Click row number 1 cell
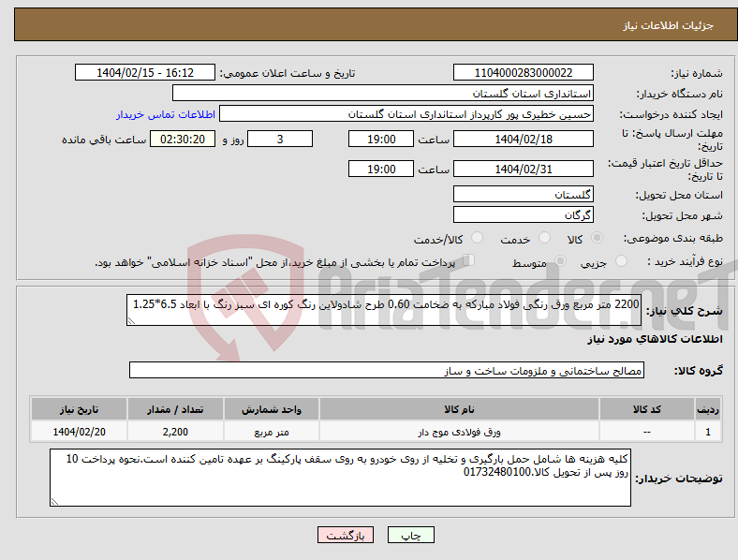The width and height of the screenshot is (738, 560). click(x=708, y=432)
